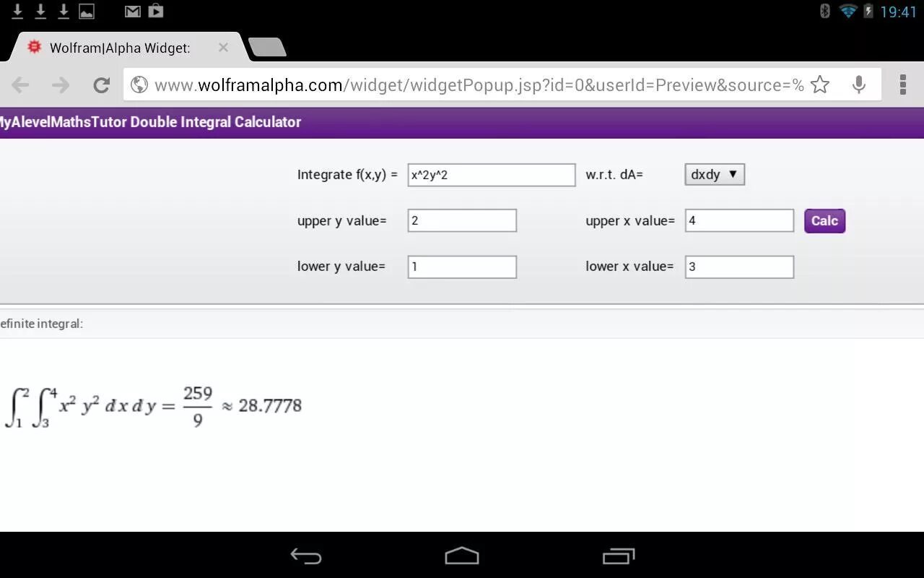Edit the upper y value field

[x=462, y=220]
